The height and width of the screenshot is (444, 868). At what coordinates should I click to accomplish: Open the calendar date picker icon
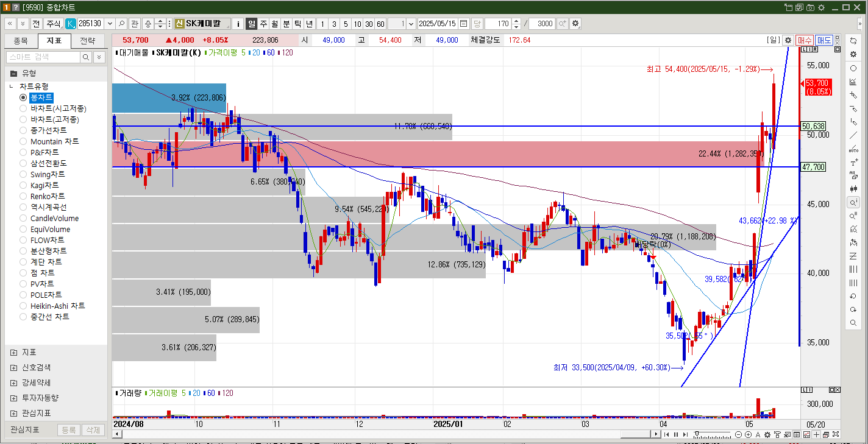464,24
